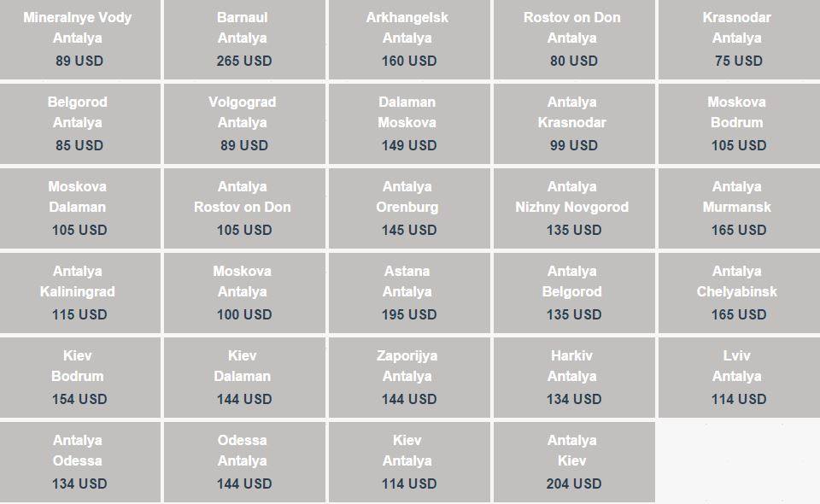Pick the Odessa to Antalya 144 USD offer
The width and height of the screenshot is (820, 504).
pyautogui.click(x=244, y=462)
